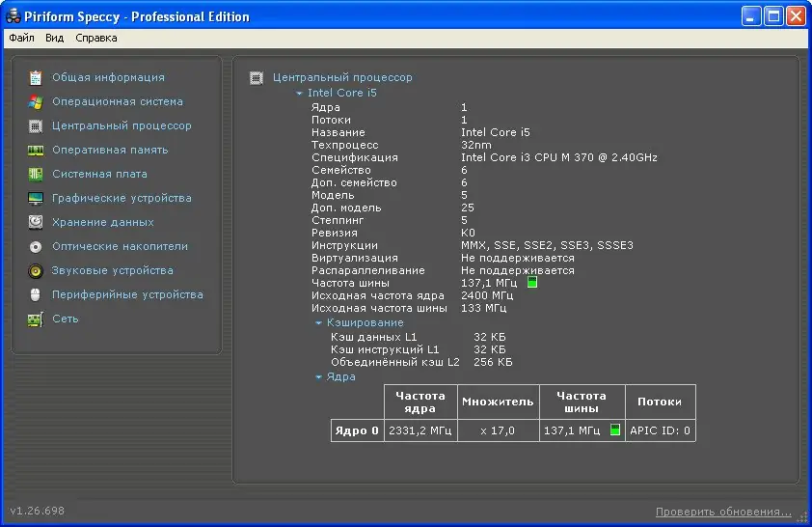Click the Графические устройства monitor icon
Screen dimensions: 812x527
[x=36, y=199]
